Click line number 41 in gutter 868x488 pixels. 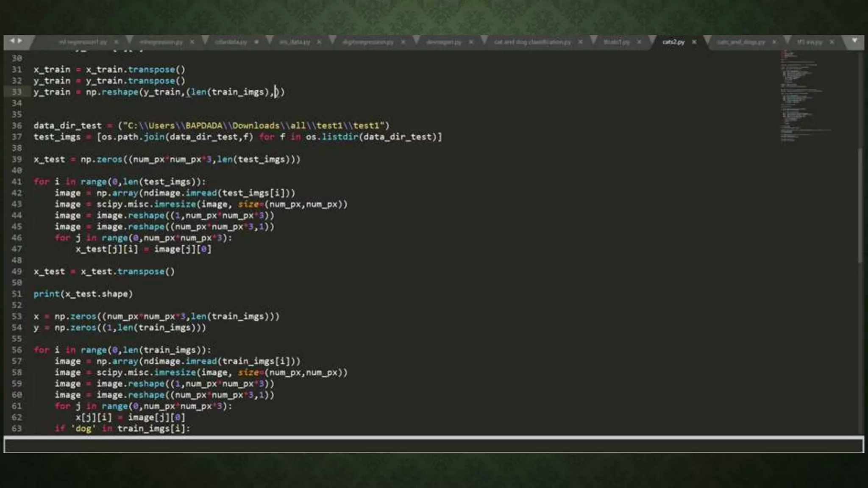point(17,182)
